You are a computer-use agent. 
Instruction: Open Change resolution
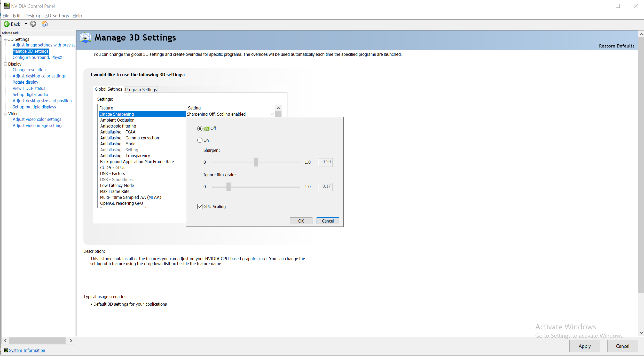[29, 70]
